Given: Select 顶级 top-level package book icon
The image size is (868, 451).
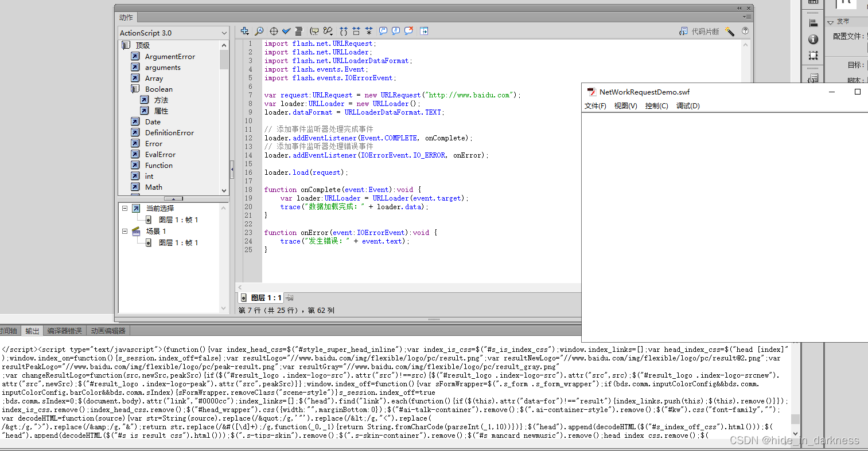Looking at the screenshot, I should tap(126, 45).
